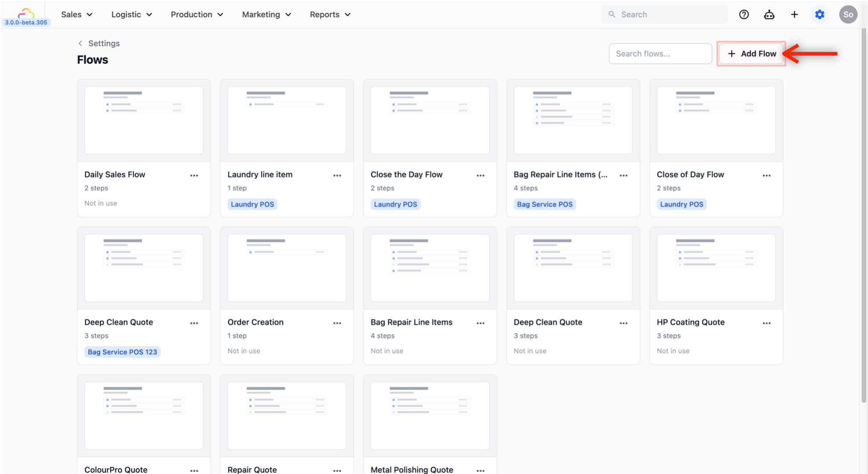Open the help question mark icon
This screenshot has width=868, height=474.
click(x=744, y=15)
